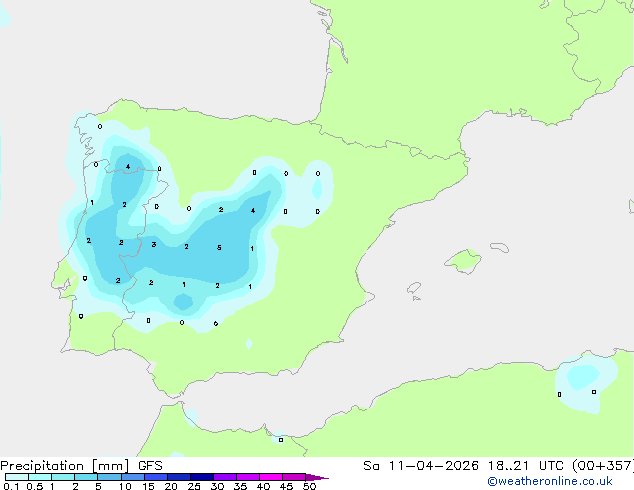Click the '0.1' legend scale label
The width and height of the screenshot is (634, 490).
click(11, 486)
